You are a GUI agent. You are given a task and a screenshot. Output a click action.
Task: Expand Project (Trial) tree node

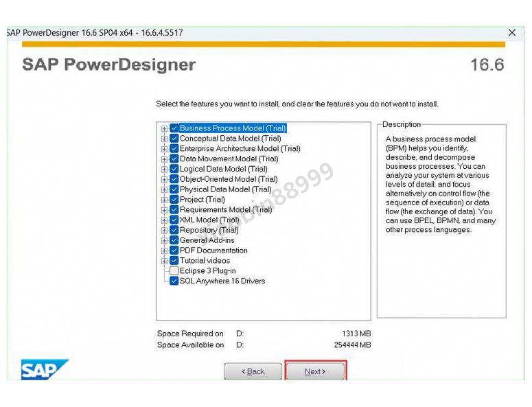coord(164,200)
